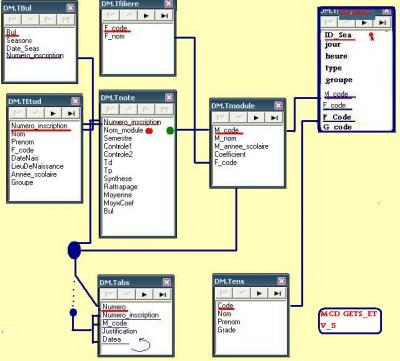400x361 pixels.
Task: Click the large blue junction circle
Action: click(74, 251)
